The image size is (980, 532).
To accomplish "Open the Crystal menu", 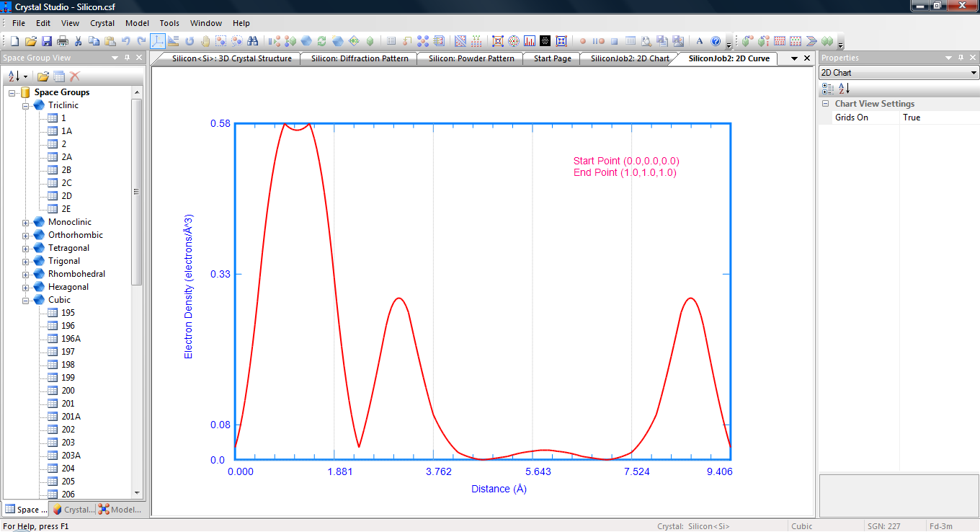I will [x=102, y=23].
